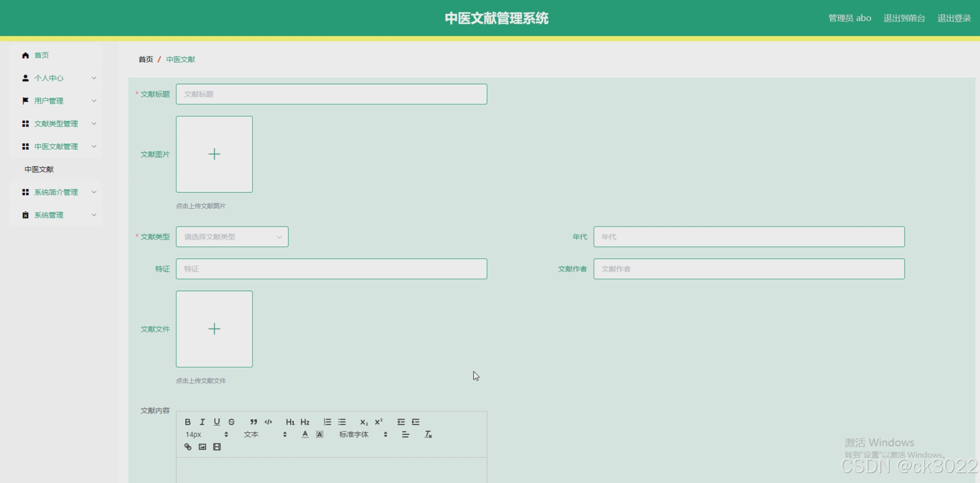Click the 退出登录 link
Screen dimensions: 980x483
[954, 18]
